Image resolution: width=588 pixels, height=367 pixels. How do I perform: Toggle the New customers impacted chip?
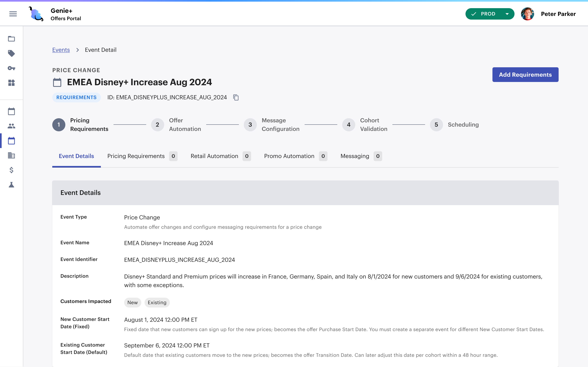pyautogui.click(x=133, y=302)
